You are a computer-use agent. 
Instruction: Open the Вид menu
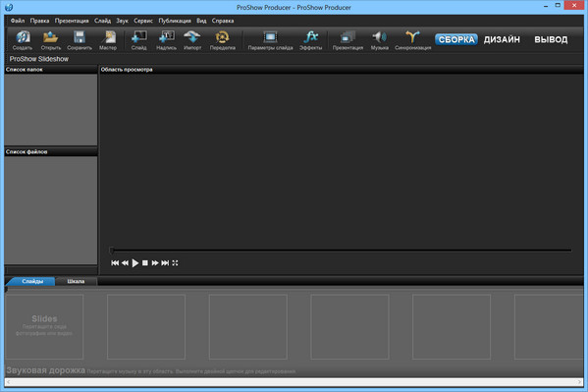tap(201, 21)
